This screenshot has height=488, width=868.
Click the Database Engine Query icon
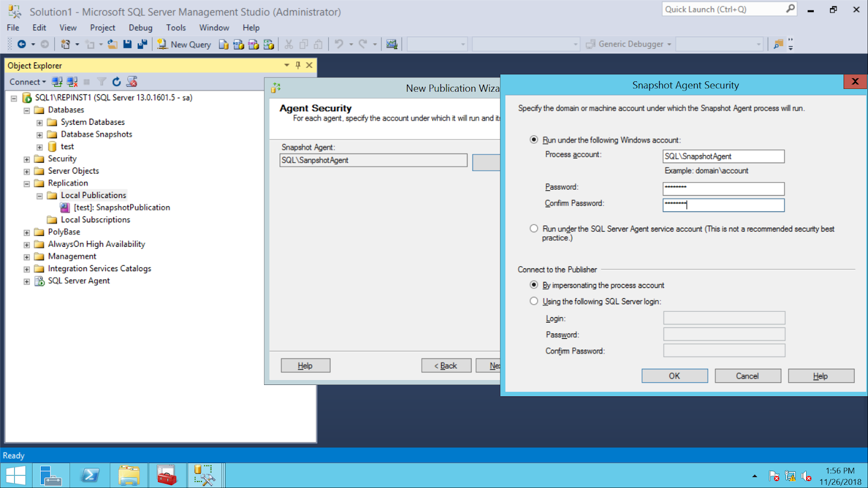(224, 44)
